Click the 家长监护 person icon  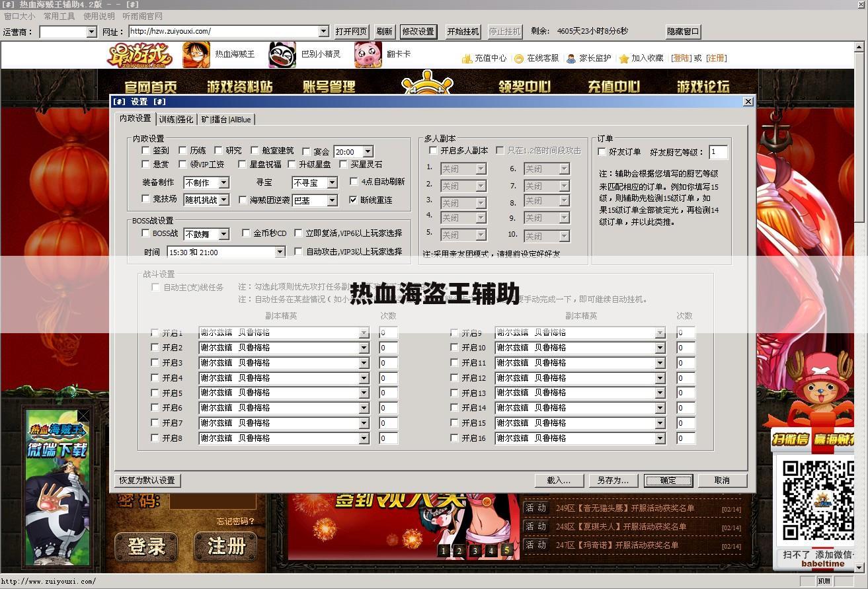(x=571, y=58)
